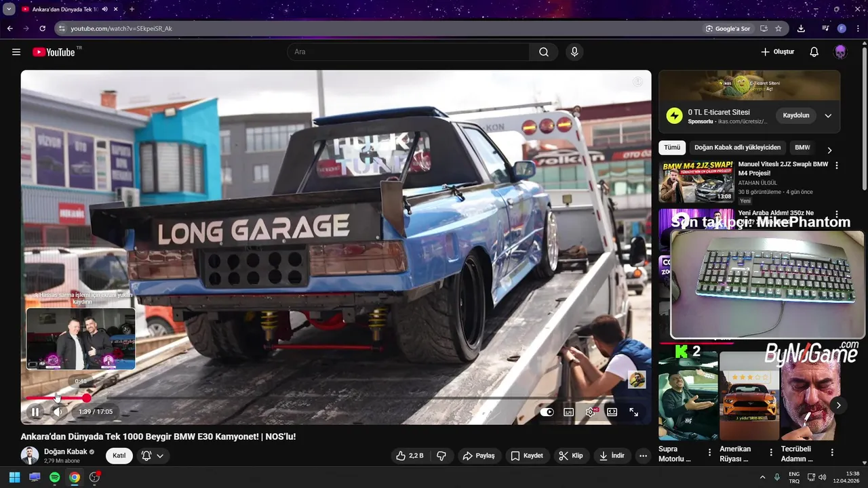Reload the page
This screenshot has height=488, width=868.
[x=42, y=28]
